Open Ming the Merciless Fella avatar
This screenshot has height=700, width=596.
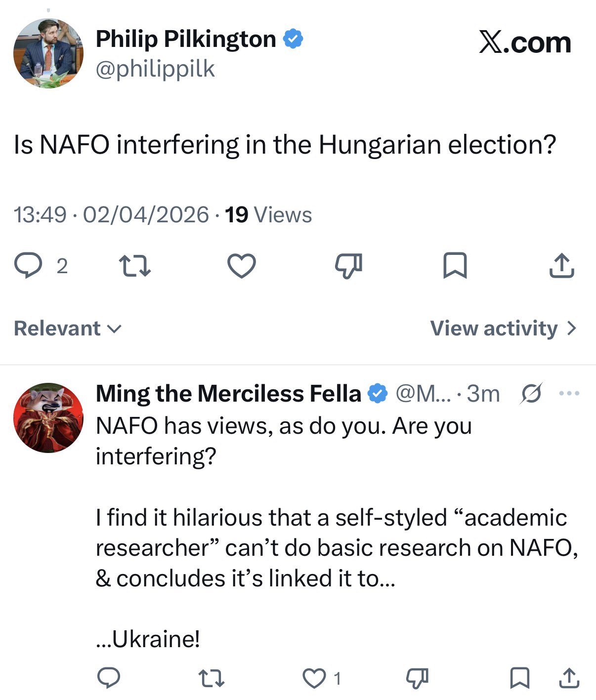click(x=48, y=417)
